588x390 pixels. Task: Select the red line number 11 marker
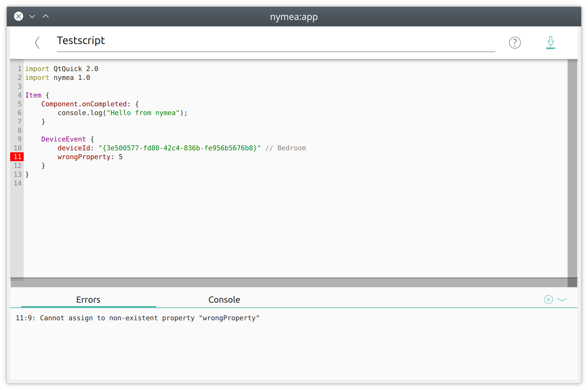pyautogui.click(x=17, y=157)
